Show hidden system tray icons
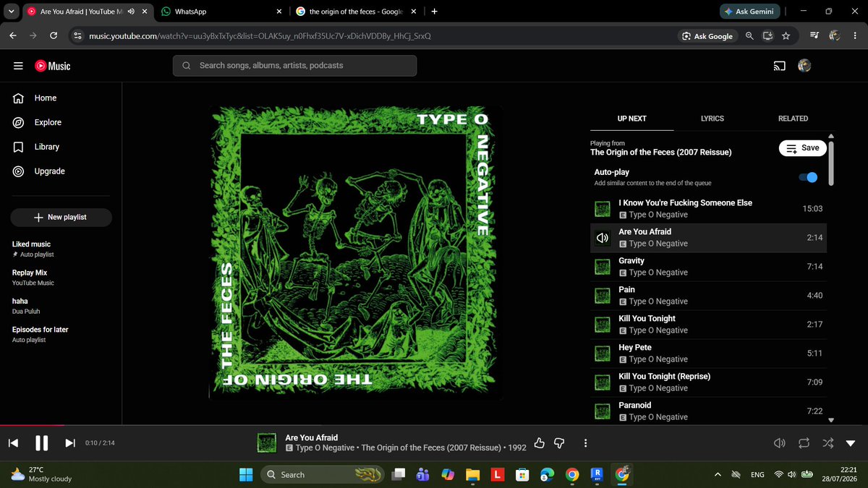The height and width of the screenshot is (488, 868). [x=718, y=475]
